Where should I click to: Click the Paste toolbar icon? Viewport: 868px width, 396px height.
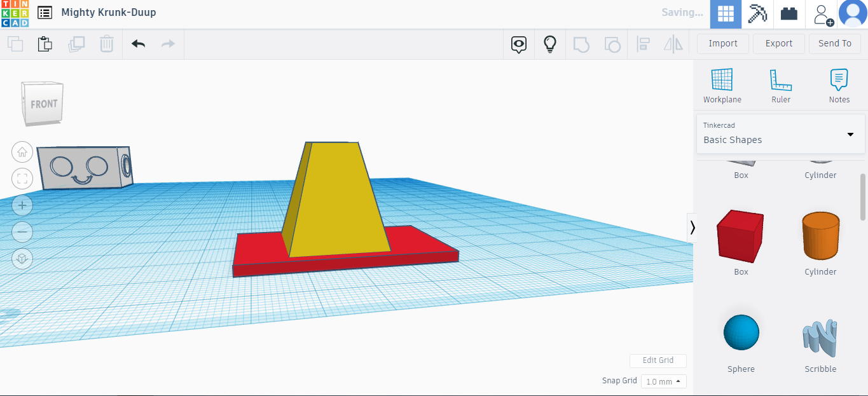[x=45, y=44]
